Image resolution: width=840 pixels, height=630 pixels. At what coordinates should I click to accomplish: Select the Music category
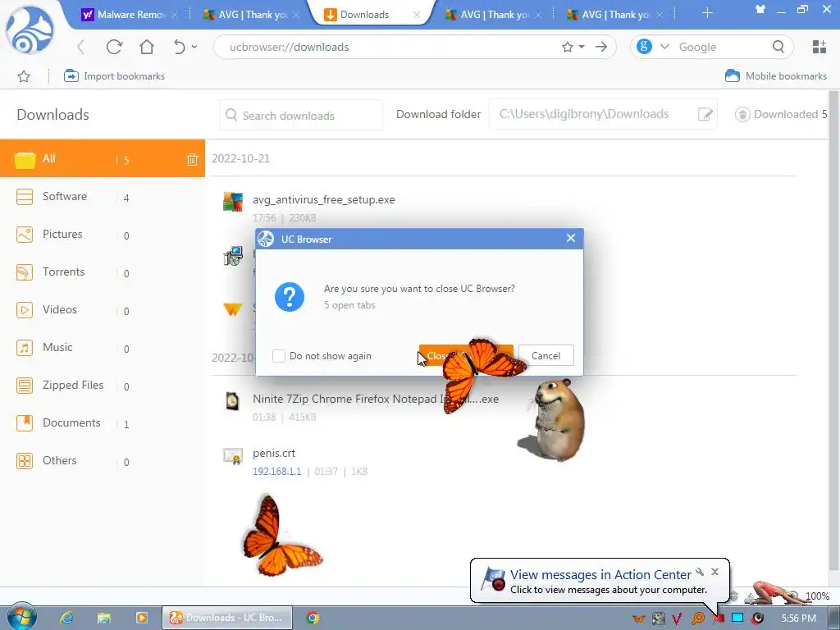pyautogui.click(x=103, y=347)
